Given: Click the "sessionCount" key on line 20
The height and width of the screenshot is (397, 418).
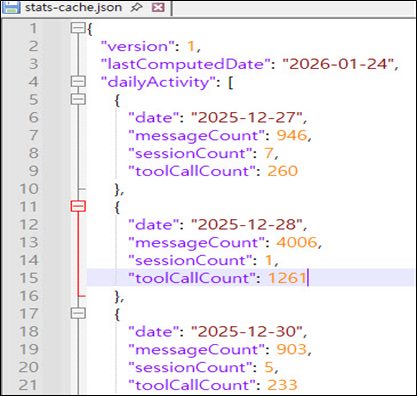Looking at the screenshot, I should [191, 367].
